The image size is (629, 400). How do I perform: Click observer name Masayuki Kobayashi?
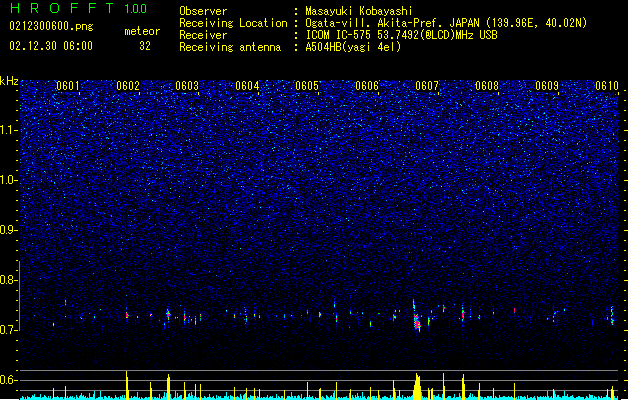[x=359, y=11]
